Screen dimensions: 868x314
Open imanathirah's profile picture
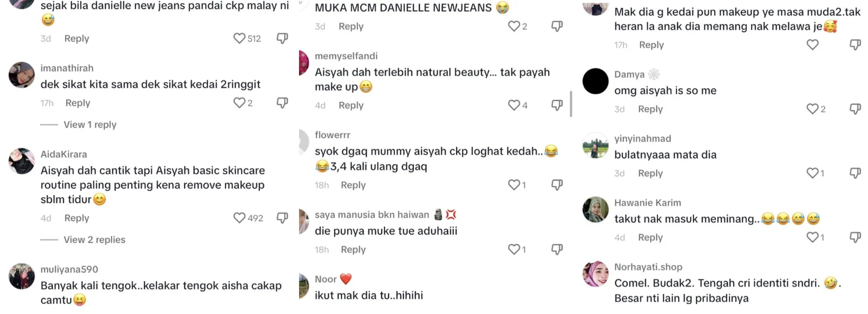[22, 75]
